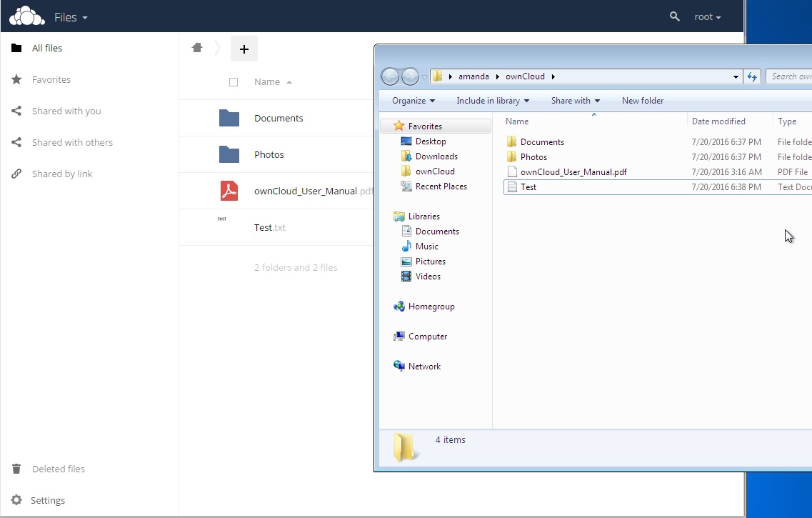Select Network in navigation pane
The width and height of the screenshot is (812, 518).
[424, 367]
